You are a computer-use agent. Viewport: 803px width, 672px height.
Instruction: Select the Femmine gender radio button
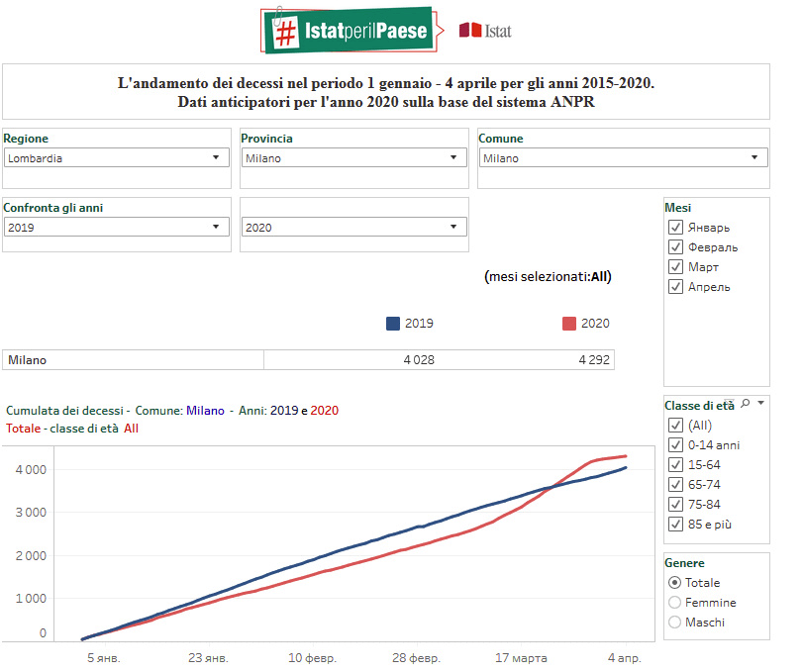pyautogui.click(x=675, y=603)
